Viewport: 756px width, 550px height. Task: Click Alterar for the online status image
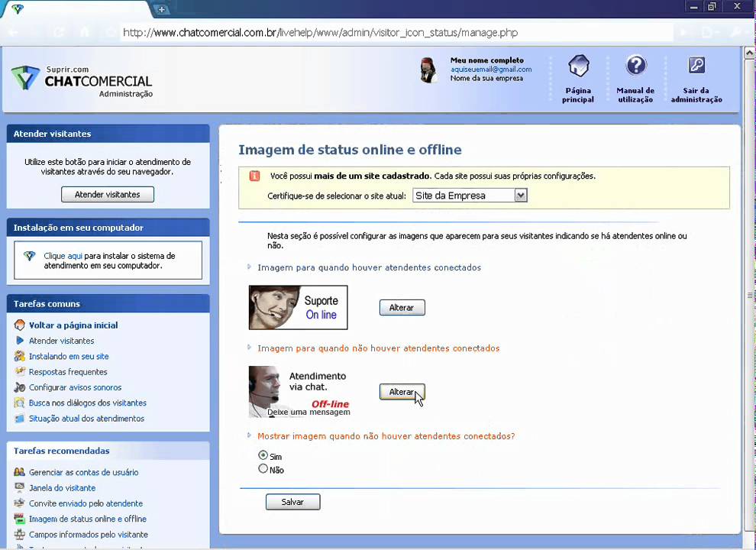[402, 307]
